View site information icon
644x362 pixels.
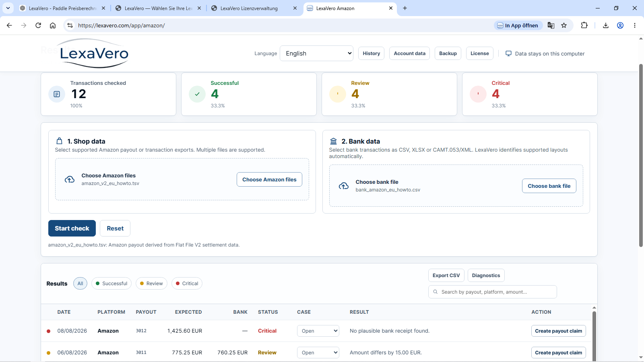(x=70, y=25)
